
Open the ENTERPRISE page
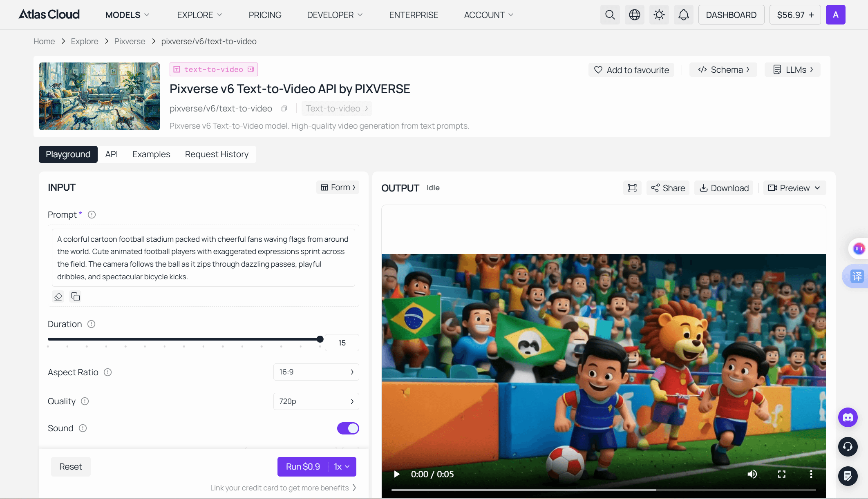(x=414, y=15)
